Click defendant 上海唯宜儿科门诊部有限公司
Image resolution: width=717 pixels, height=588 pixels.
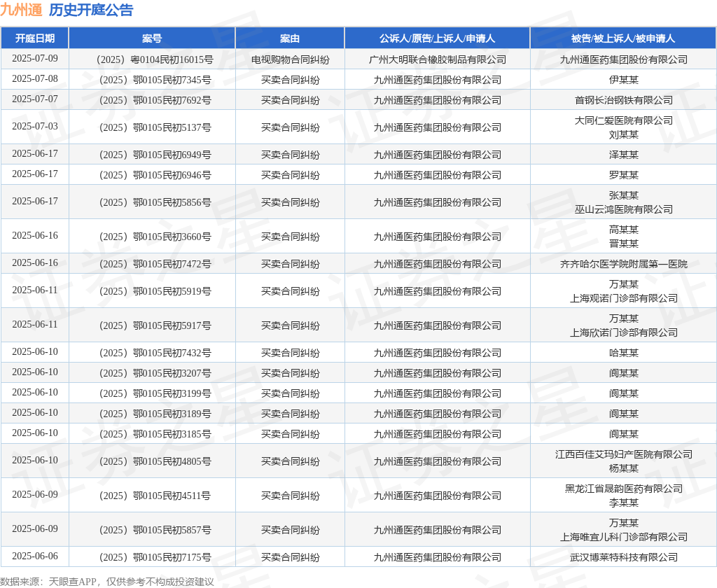pyautogui.click(x=623, y=537)
